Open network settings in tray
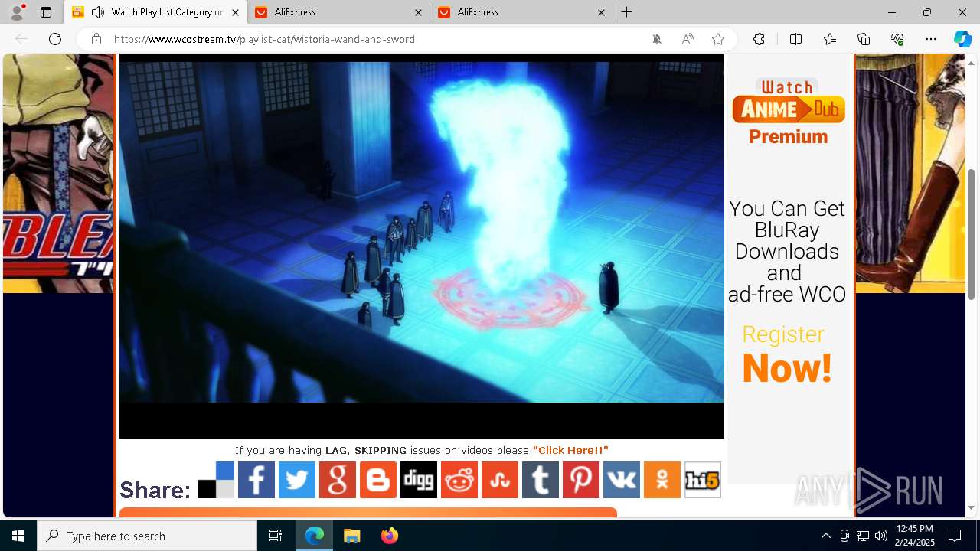 862,536
